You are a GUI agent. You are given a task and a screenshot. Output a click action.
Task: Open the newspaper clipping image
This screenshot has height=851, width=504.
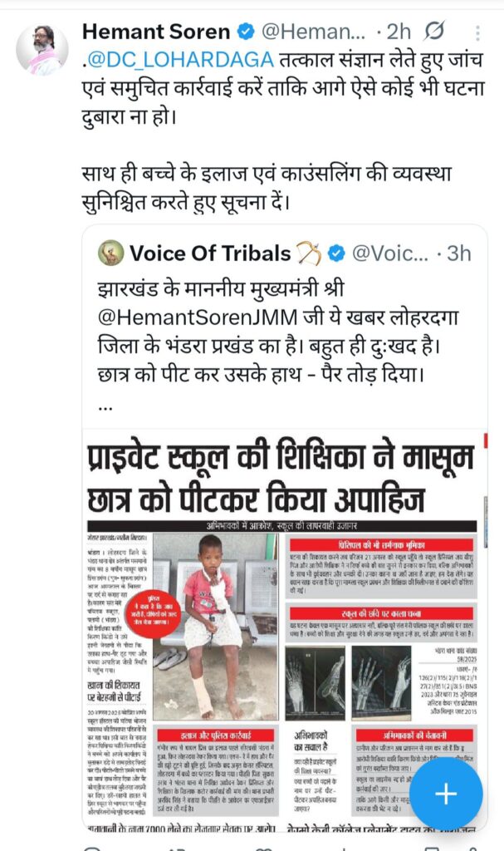pos(285,630)
